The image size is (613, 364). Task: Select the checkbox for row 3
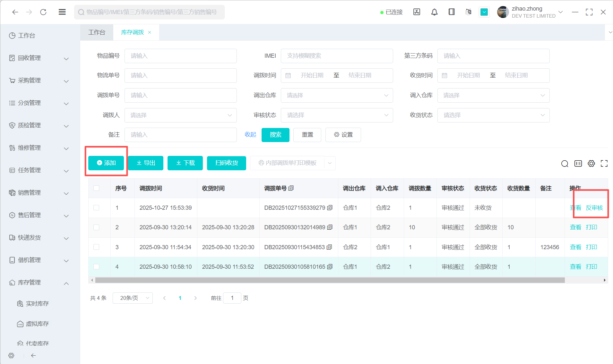[96, 247]
